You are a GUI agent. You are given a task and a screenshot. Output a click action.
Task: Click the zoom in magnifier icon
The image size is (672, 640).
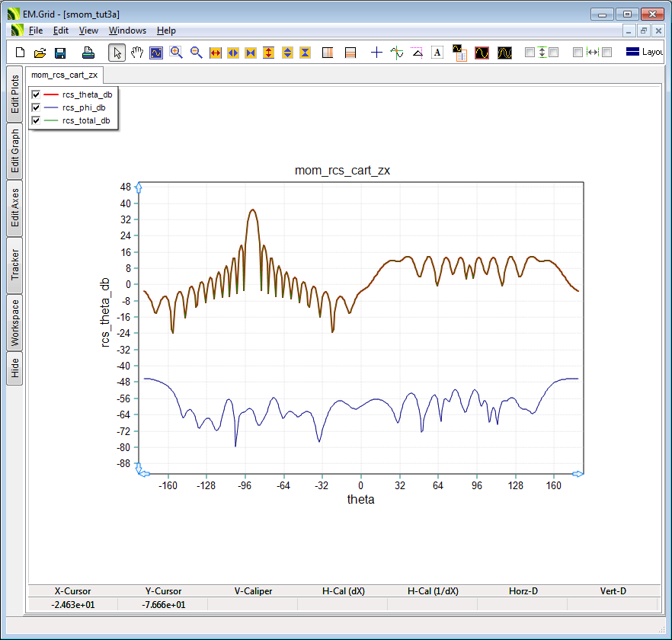click(176, 53)
